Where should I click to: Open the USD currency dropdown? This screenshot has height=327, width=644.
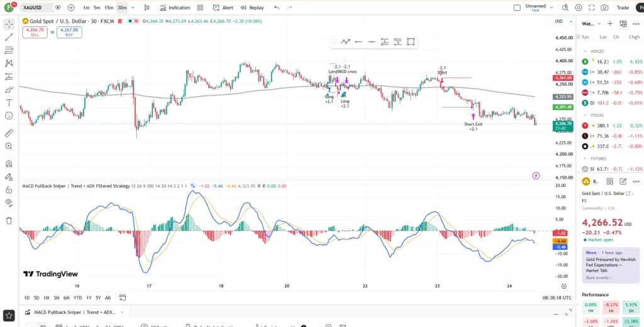point(563,21)
